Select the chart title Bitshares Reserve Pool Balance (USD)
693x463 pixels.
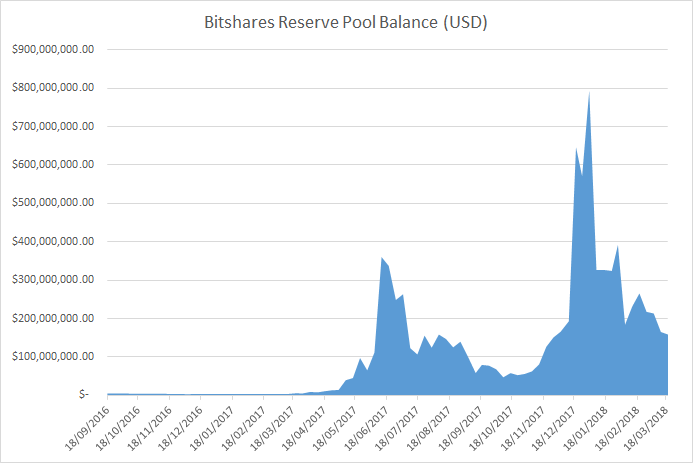pos(346,22)
